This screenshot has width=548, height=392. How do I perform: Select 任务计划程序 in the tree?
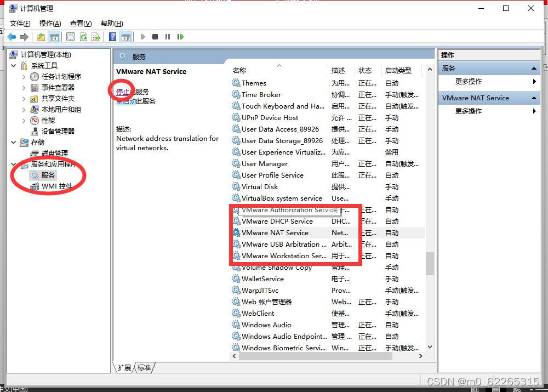61,77
